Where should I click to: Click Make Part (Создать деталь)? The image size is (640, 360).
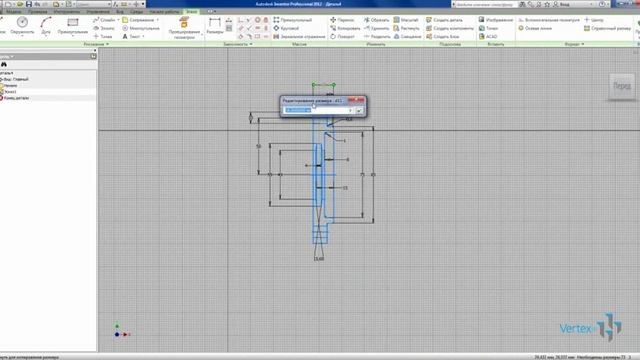(444, 20)
